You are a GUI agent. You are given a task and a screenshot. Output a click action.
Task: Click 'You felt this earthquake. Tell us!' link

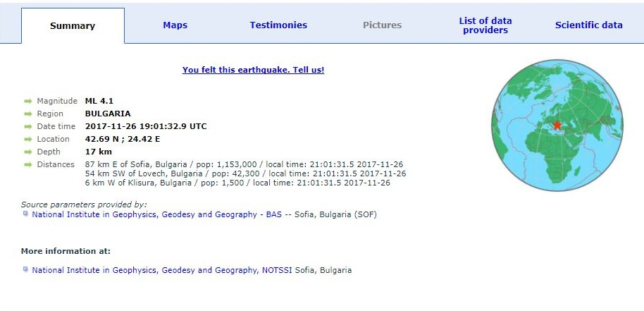pyautogui.click(x=254, y=70)
